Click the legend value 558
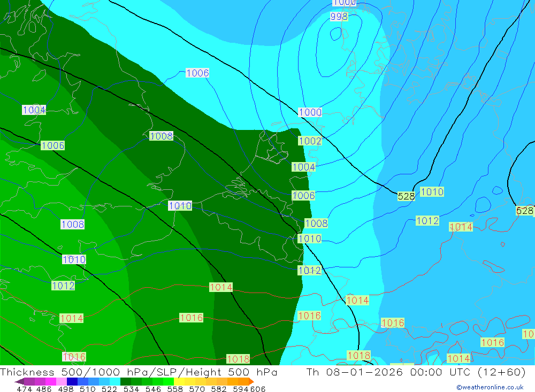This screenshot has height=392, width=535. pyautogui.click(x=175, y=389)
